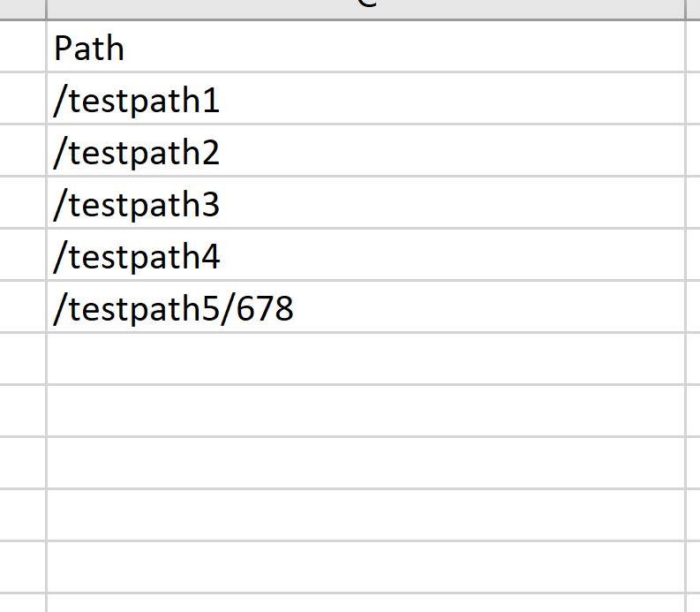
Task: Click the cell left of /testpath4
Action: 22,254
